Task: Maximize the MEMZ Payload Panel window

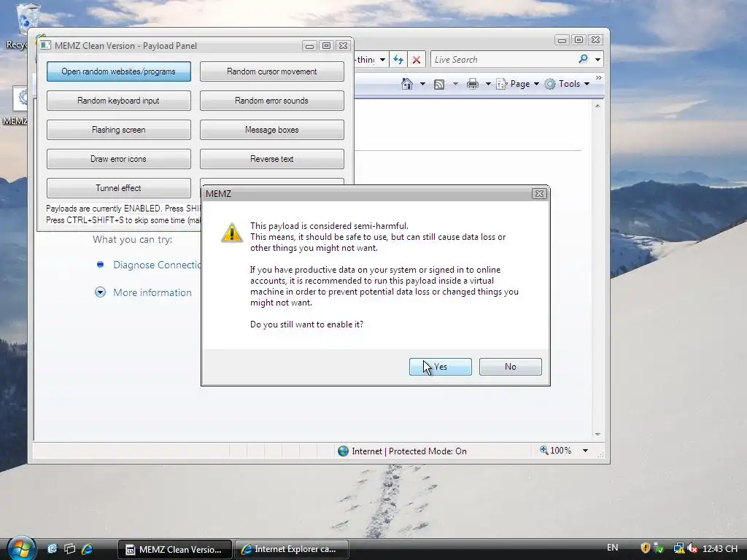Action: [x=326, y=46]
